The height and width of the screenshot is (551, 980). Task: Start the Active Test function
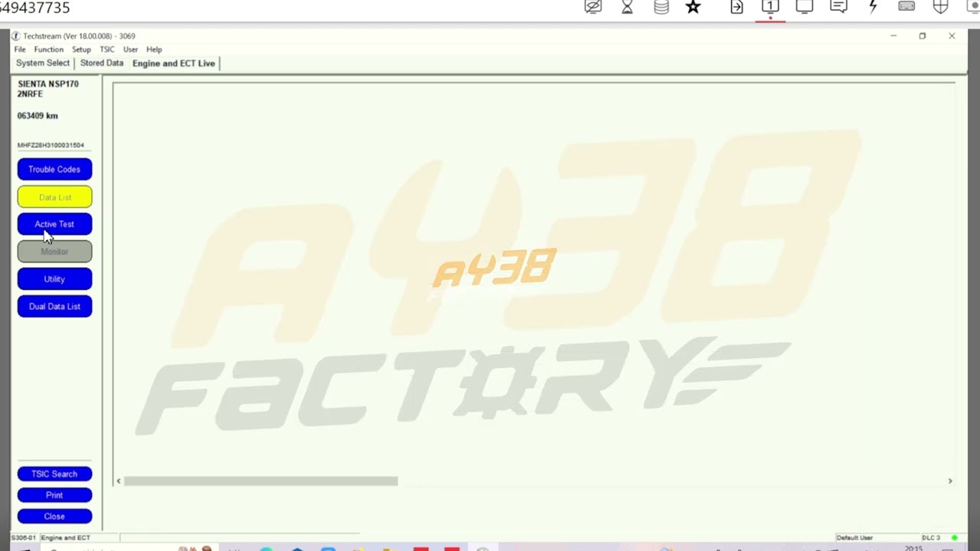click(x=54, y=224)
